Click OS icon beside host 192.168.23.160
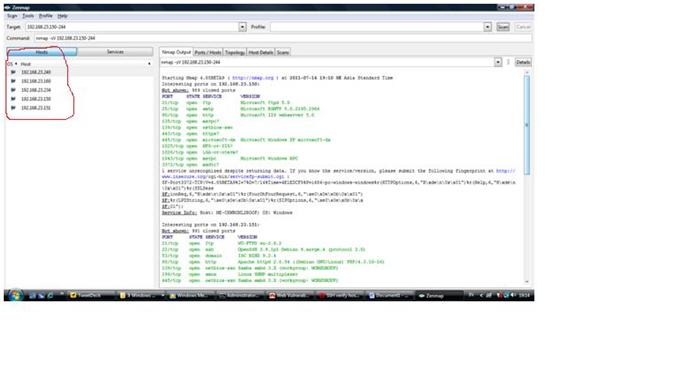 pos(13,81)
